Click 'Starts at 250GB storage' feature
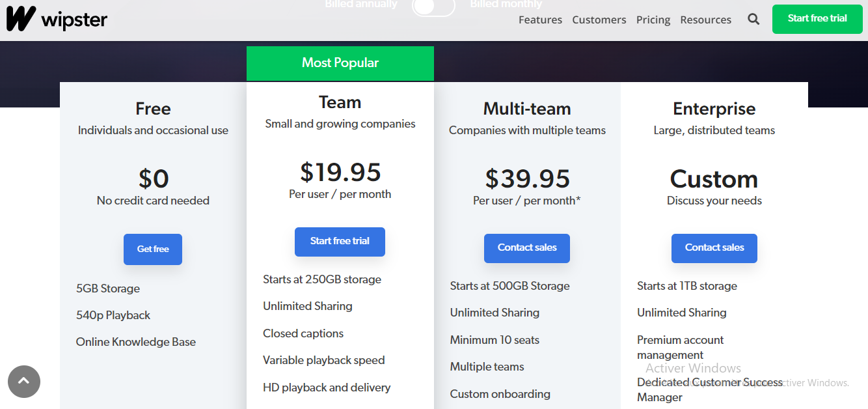The image size is (868, 409). coord(322,279)
